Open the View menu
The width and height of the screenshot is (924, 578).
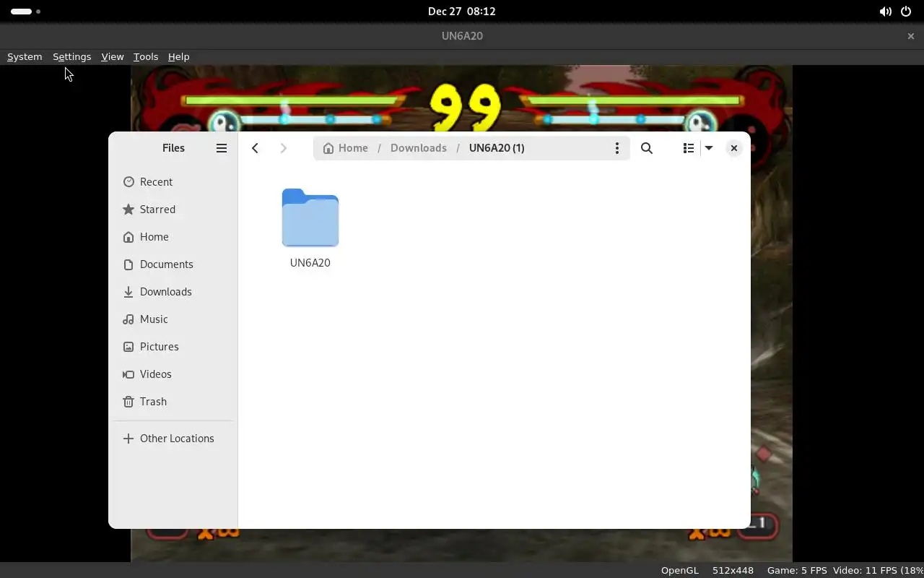coord(113,56)
